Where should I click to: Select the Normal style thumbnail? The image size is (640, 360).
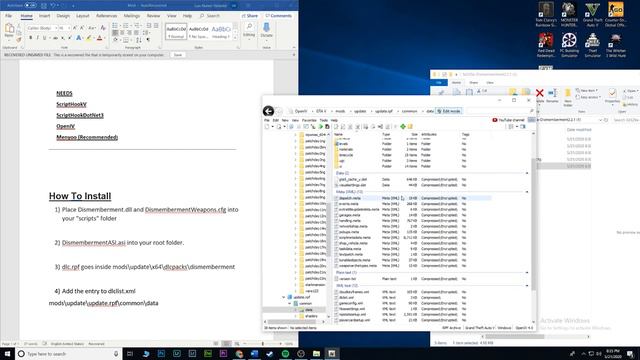pyautogui.click(x=176, y=31)
